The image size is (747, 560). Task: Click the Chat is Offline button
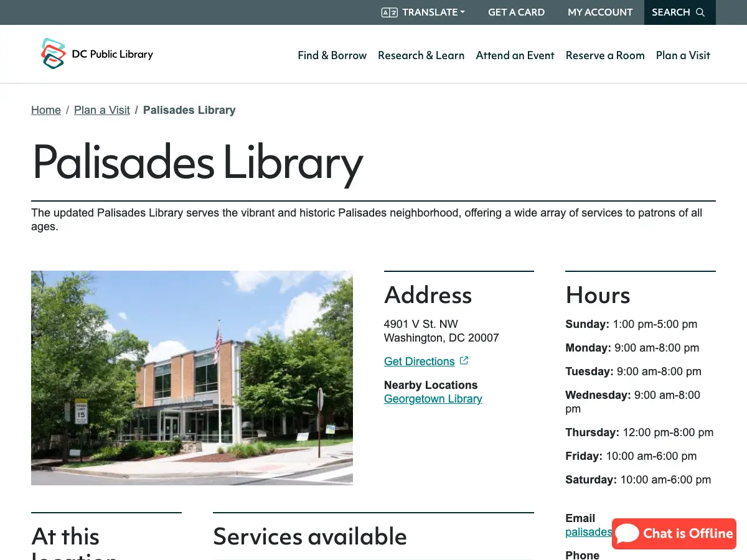pos(674,533)
